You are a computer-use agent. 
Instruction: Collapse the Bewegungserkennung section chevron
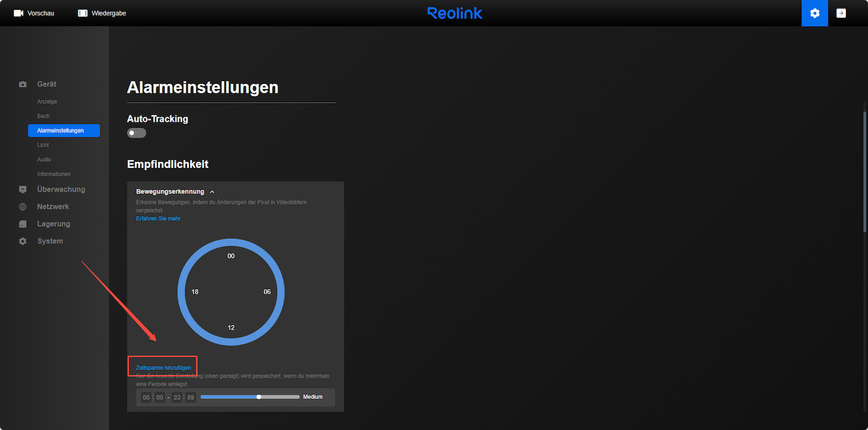click(212, 192)
